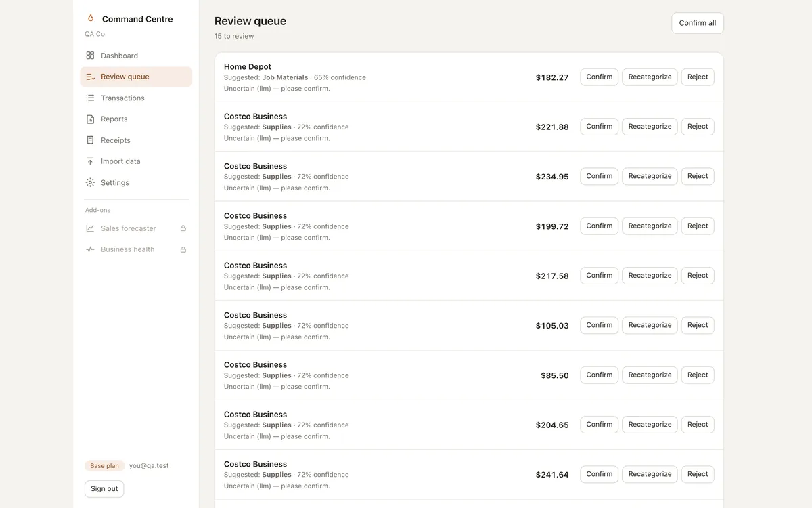
Task: Click the Confirm all button
Action: tap(698, 23)
